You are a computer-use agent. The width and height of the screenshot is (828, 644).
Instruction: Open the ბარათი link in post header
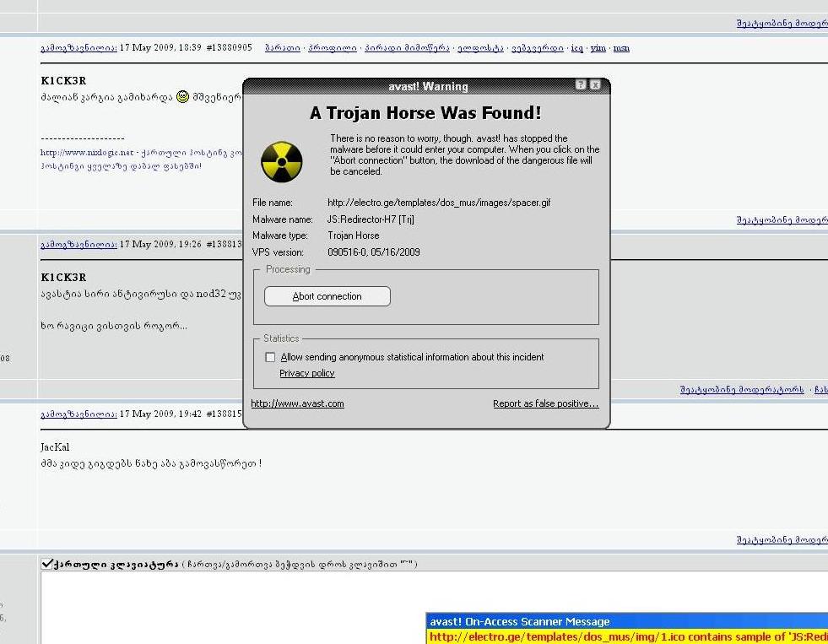pos(283,48)
